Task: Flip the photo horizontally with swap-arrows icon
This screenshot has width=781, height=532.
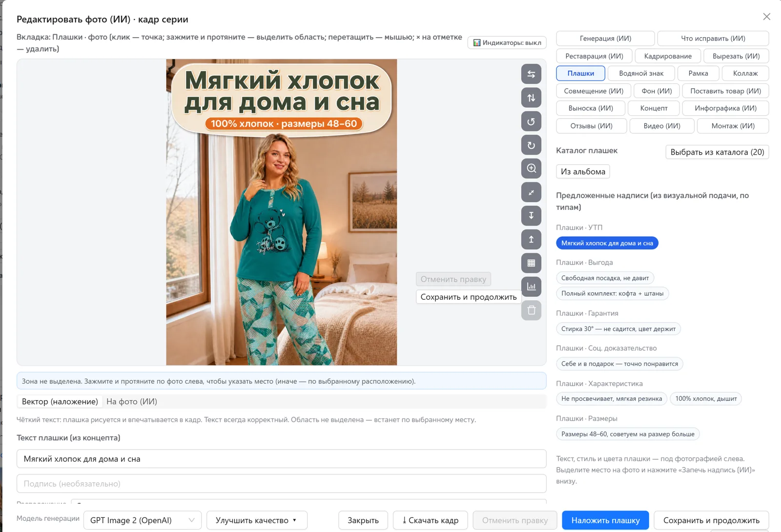Action: [531, 74]
